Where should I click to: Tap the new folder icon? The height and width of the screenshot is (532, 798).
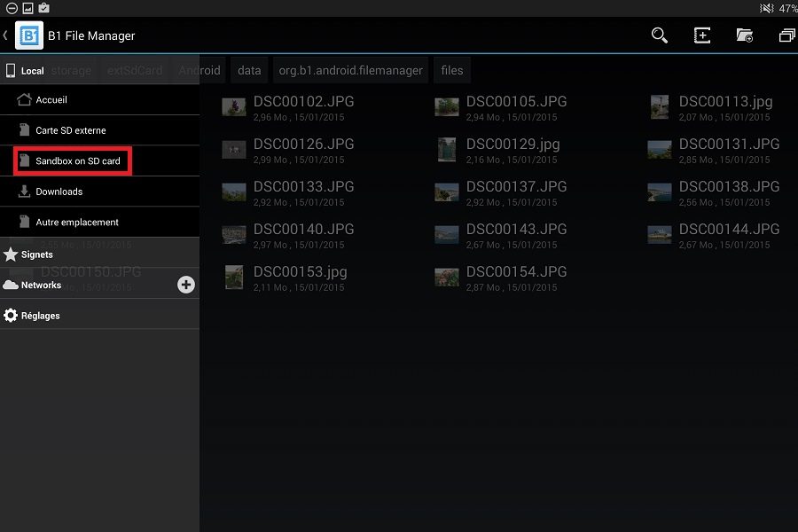coord(745,35)
